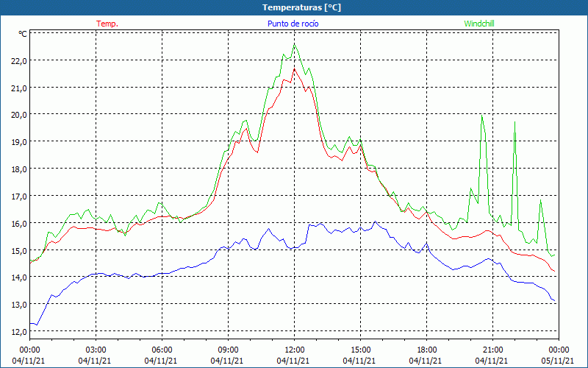The image size is (588, 368).
Task: Click the Temperaturas [°C] title bar
Action: tap(294, 7)
